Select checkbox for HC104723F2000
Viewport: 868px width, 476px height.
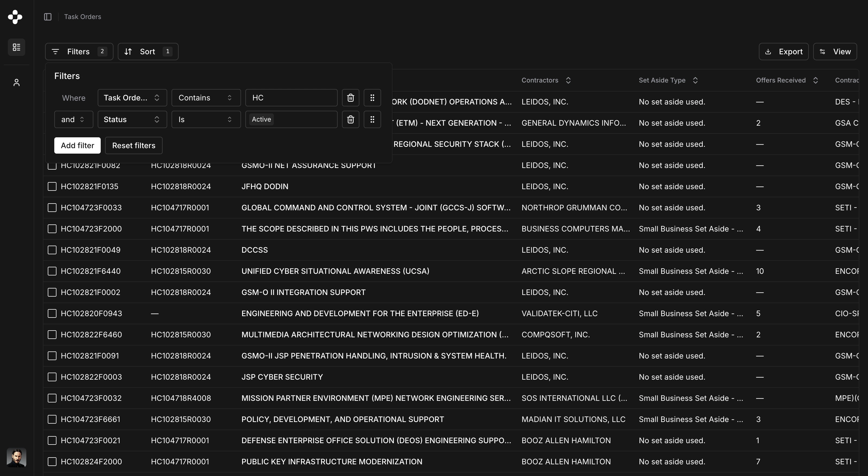point(52,229)
